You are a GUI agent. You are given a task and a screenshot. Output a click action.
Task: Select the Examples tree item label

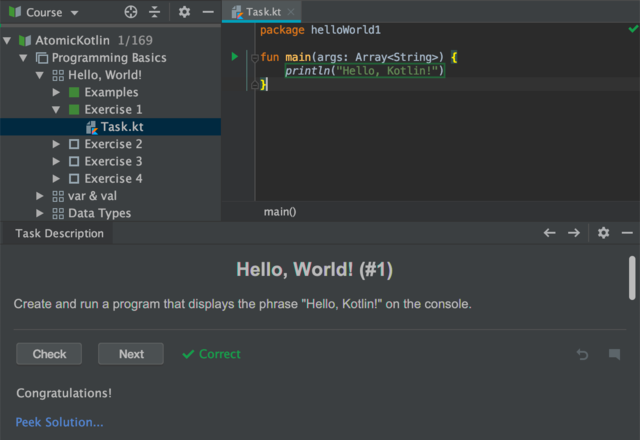111,92
